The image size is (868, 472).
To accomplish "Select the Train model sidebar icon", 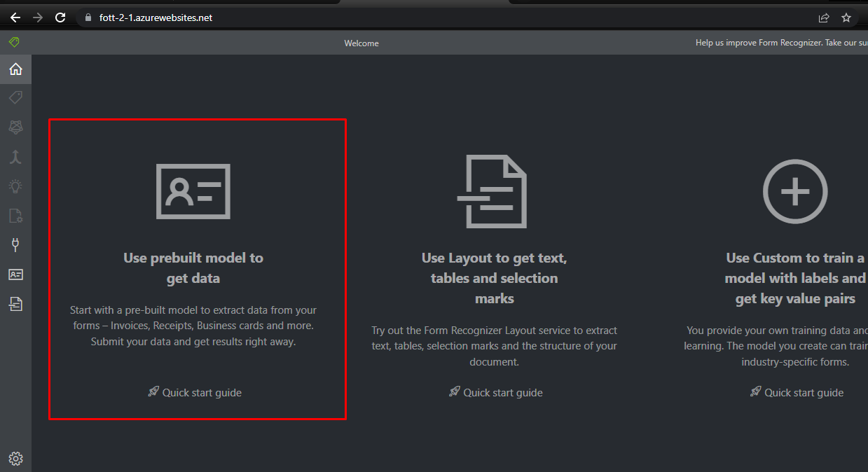I will point(15,127).
